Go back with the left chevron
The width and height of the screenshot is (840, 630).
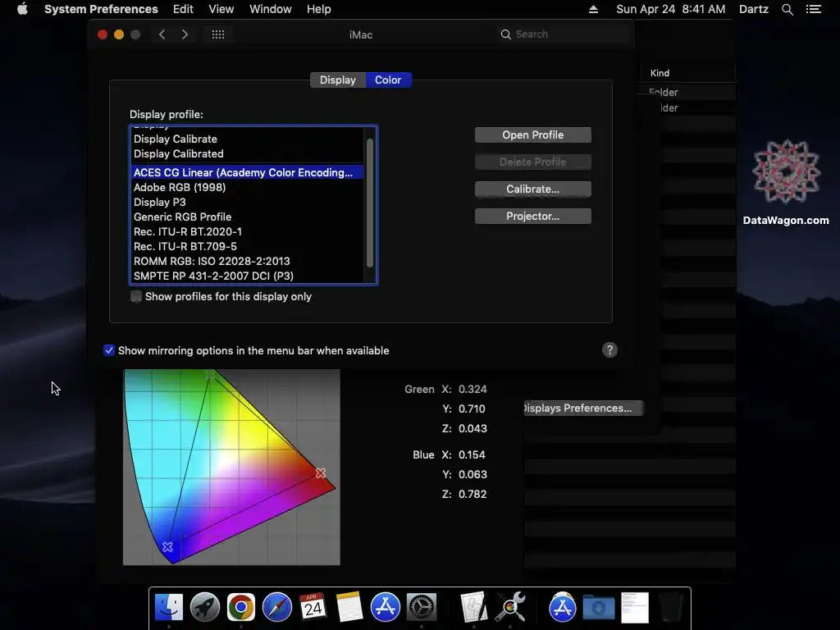162,34
